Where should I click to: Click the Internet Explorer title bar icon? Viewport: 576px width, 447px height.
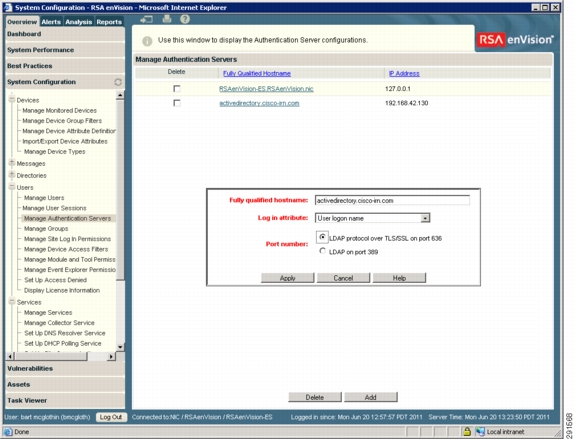(8, 7)
